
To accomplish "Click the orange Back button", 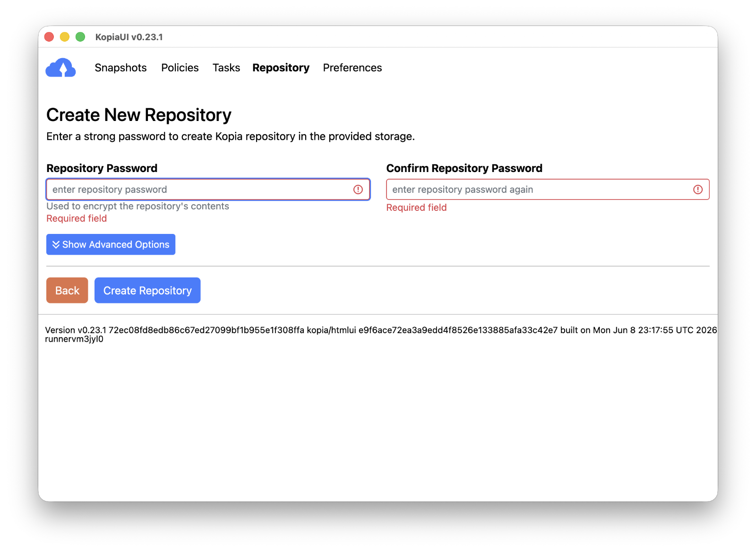I will [67, 290].
